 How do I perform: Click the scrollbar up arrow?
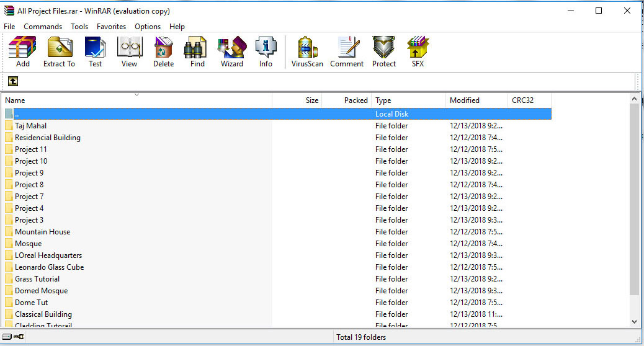634,99
